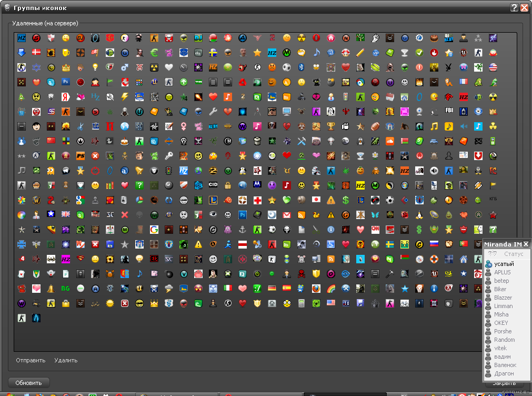Image resolution: width=532 pixels, height=396 pixels.
Task: Pick the black 8-ball icon
Action: pos(168,185)
